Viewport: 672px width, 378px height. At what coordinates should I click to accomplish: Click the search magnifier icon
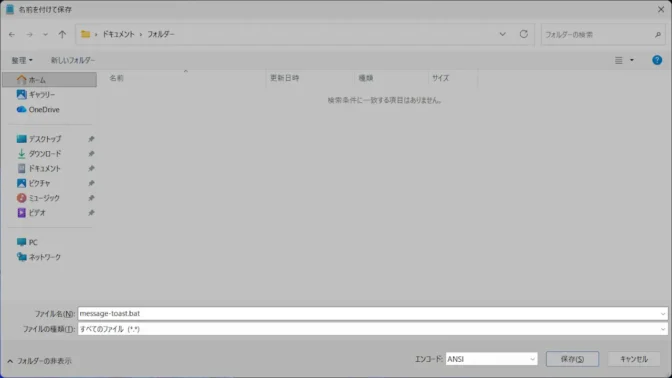(x=658, y=35)
